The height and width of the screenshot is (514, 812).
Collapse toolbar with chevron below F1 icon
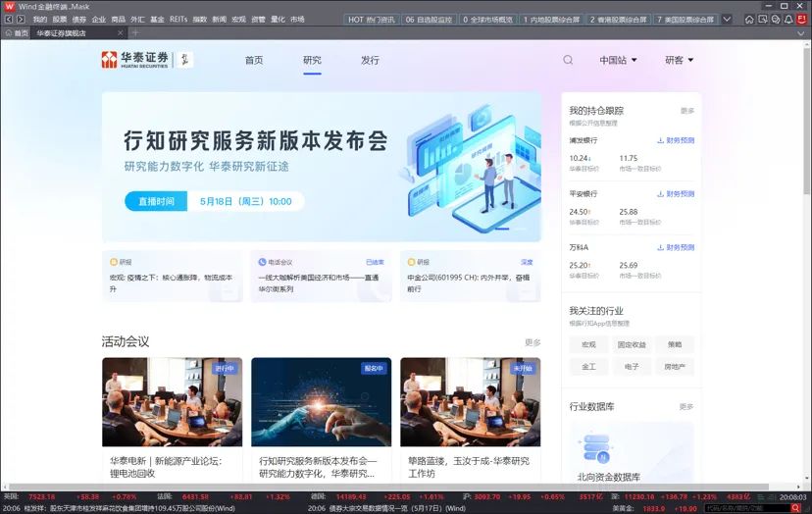(801, 32)
